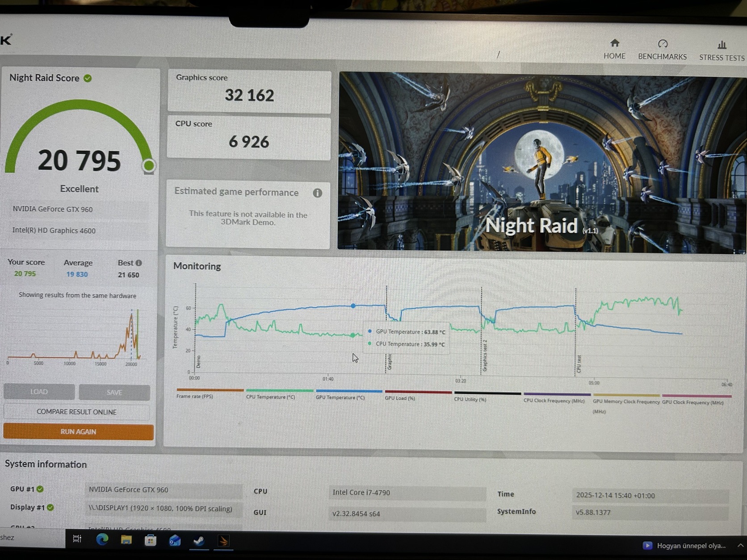This screenshot has width=747, height=560.
Task: Open info icon for Estimated game performance
Action: (x=317, y=193)
